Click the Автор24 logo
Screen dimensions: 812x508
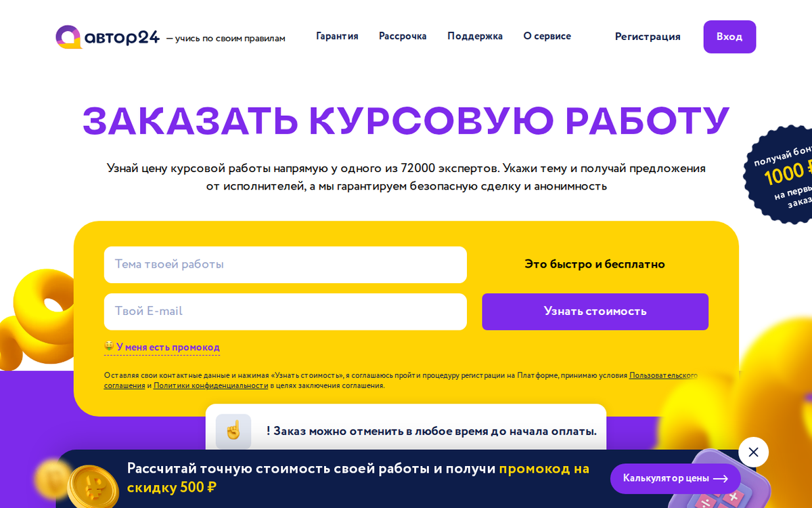click(x=108, y=37)
